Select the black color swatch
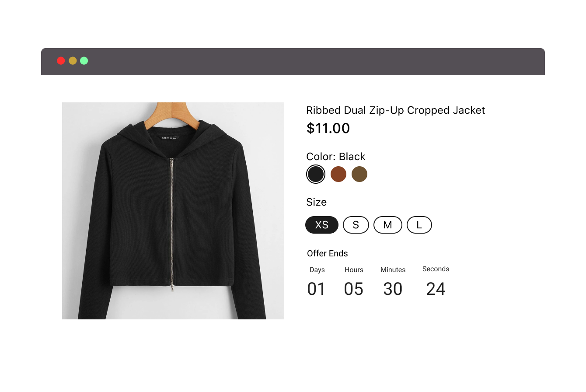Viewport: 586px width, 392px height. tap(315, 174)
